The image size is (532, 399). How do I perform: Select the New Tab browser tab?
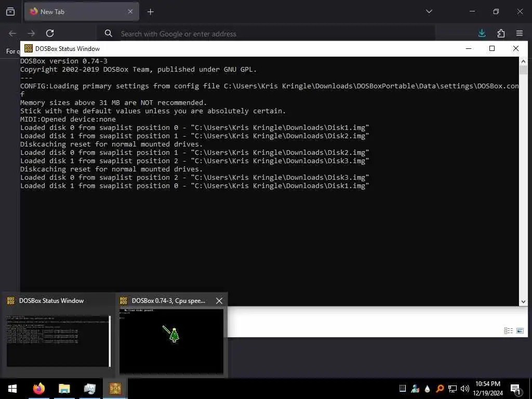[x=82, y=11]
